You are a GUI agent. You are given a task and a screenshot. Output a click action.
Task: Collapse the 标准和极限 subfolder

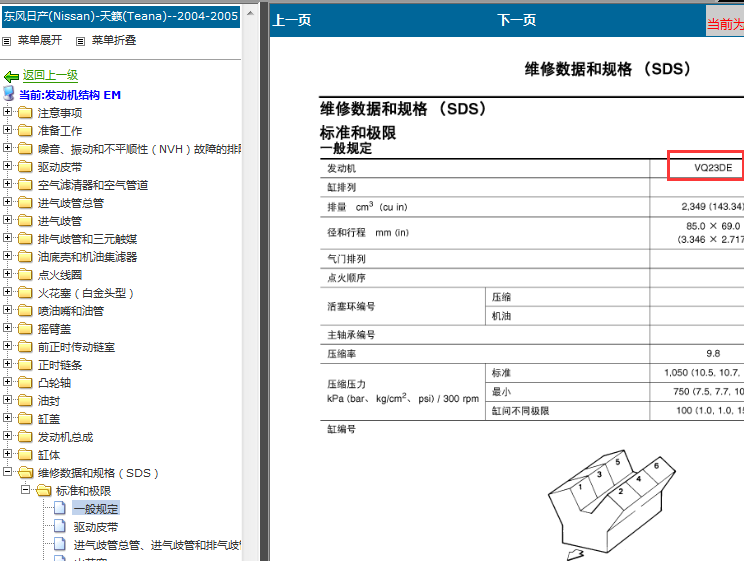(26, 489)
